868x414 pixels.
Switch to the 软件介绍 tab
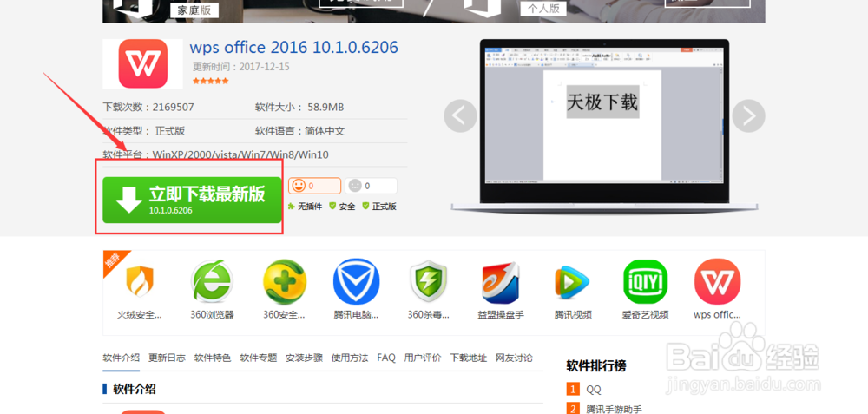click(122, 358)
